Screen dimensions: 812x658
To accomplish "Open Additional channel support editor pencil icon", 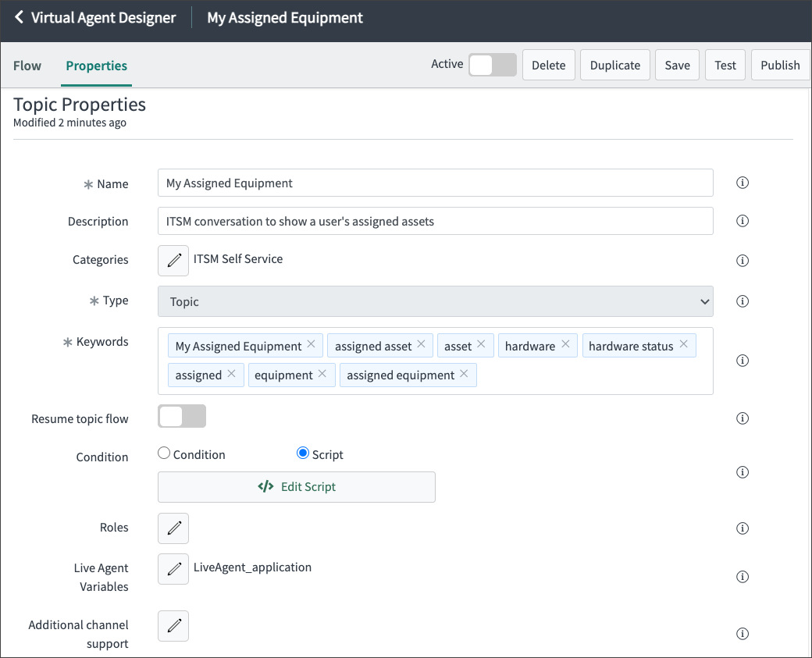I will coord(173,625).
